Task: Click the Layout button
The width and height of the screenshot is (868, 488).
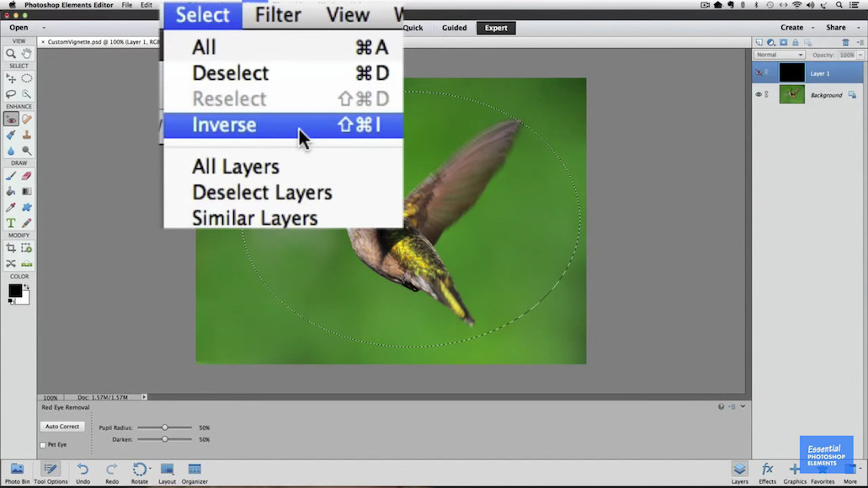Action: [167, 474]
